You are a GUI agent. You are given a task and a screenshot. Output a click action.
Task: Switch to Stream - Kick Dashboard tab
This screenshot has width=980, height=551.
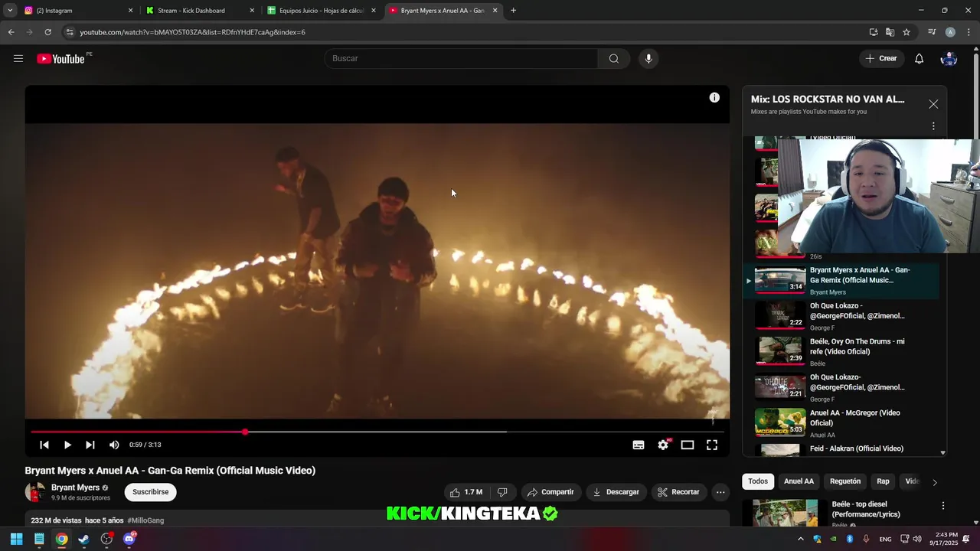point(200,11)
